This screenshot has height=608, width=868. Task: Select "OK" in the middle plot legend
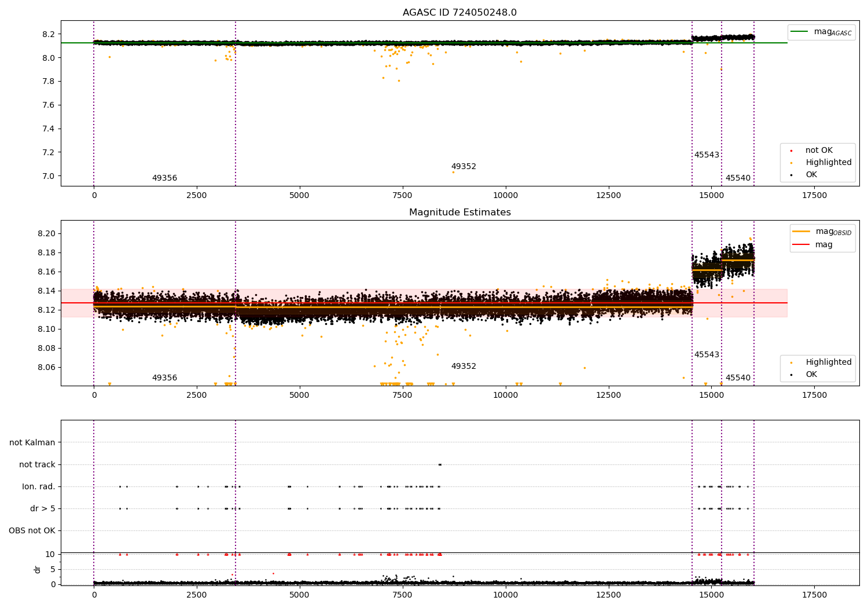pos(811,375)
